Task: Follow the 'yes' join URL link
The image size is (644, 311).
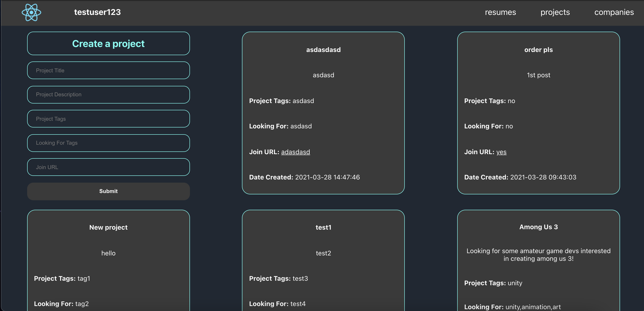Action: point(501,152)
